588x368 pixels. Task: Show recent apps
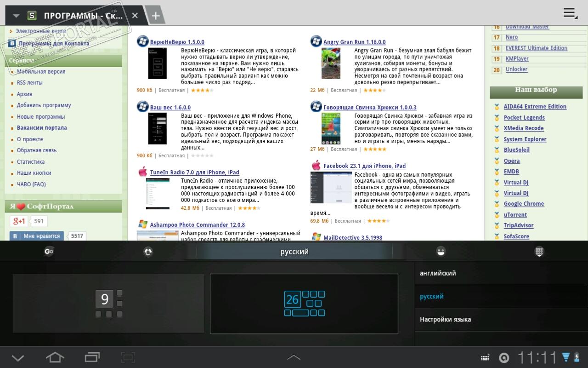(x=92, y=357)
